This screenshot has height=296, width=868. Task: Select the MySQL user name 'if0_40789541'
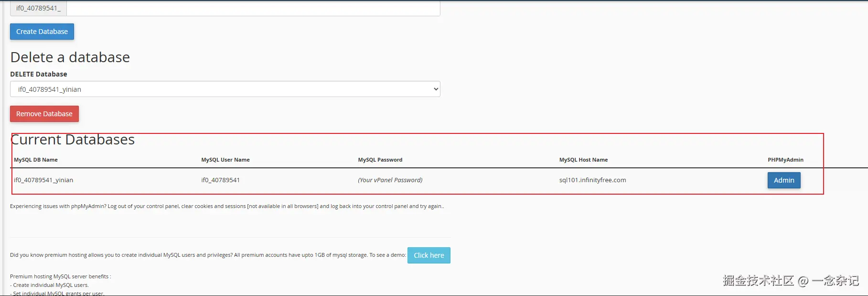[221, 180]
